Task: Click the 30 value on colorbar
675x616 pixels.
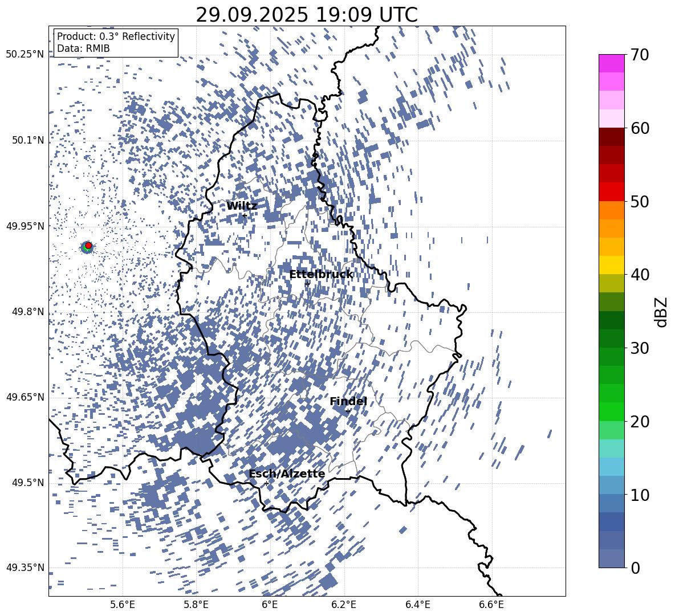Action: coord(640,348)
